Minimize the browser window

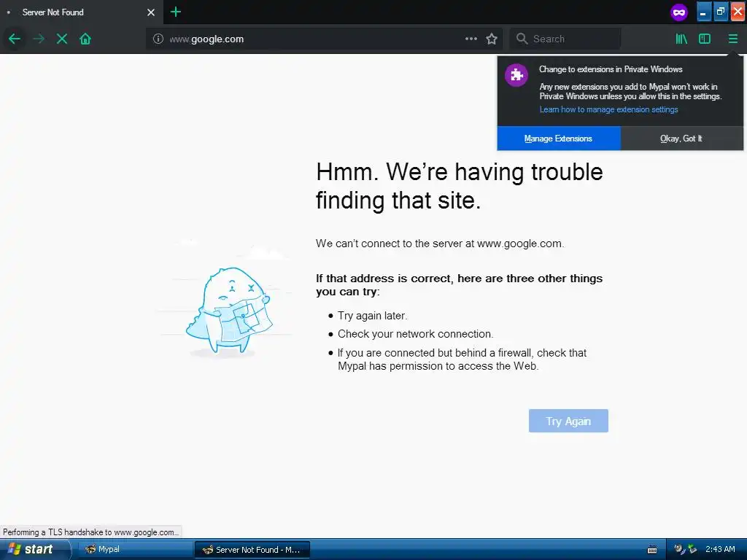pos(703,12)
